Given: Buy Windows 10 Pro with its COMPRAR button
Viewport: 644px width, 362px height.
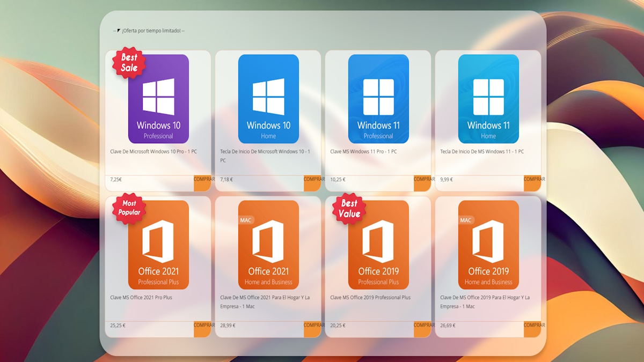Looking at the screenshot, I should (x=202, y=183).
